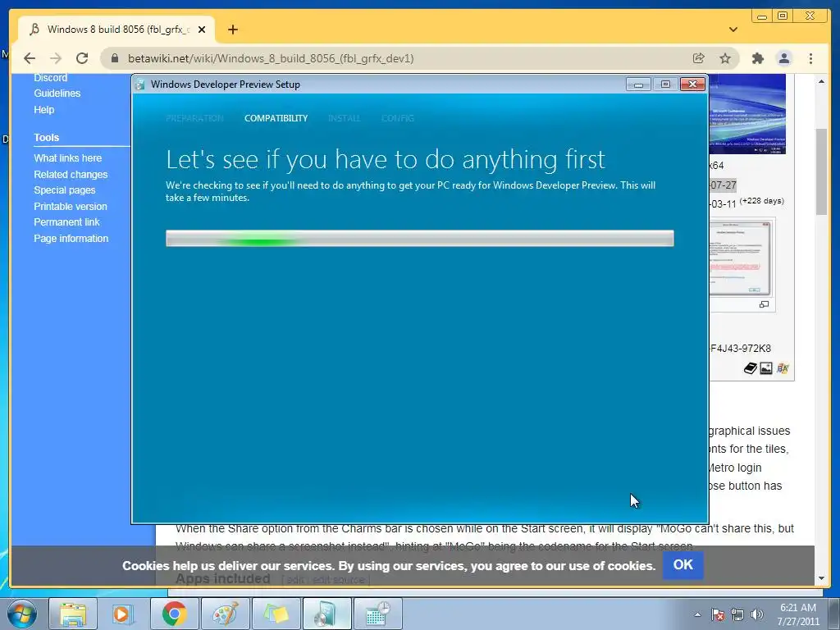This screenshot has width=840, height=630.
Task: Launch Windows Media Player from taskbar
Action: click(x=123, y=614)
